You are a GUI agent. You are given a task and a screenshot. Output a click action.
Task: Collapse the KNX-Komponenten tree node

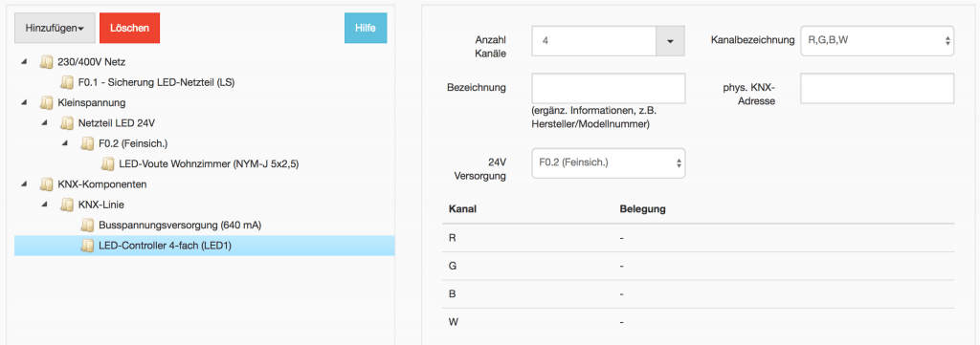[24, 184]
